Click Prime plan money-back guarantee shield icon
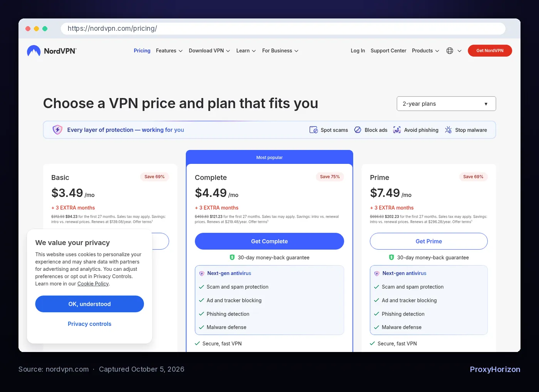Viewport: 539px width, 392px height. coord(392,257)
